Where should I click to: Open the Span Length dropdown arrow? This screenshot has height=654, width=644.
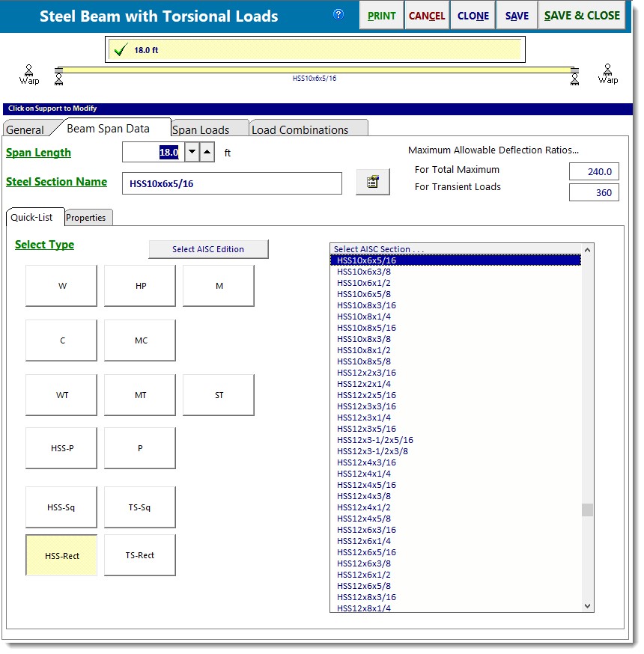192,152
